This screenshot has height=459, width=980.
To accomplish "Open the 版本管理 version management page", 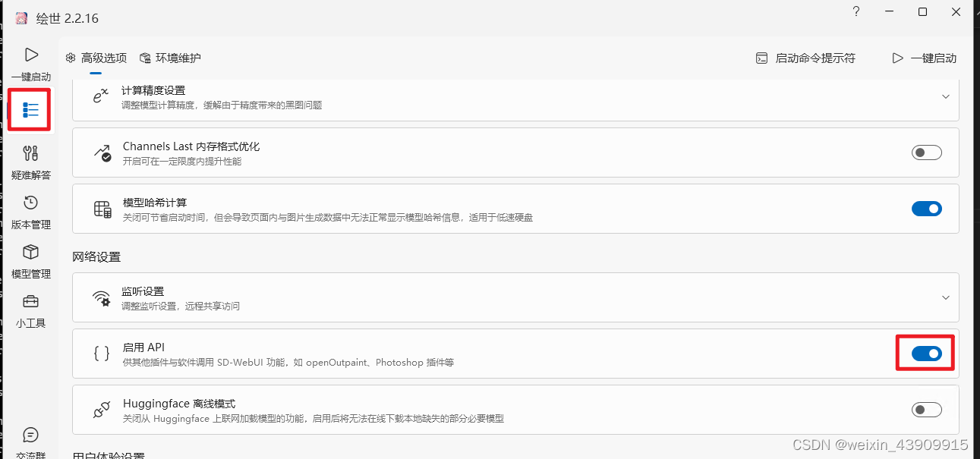I will click(31, 212).
